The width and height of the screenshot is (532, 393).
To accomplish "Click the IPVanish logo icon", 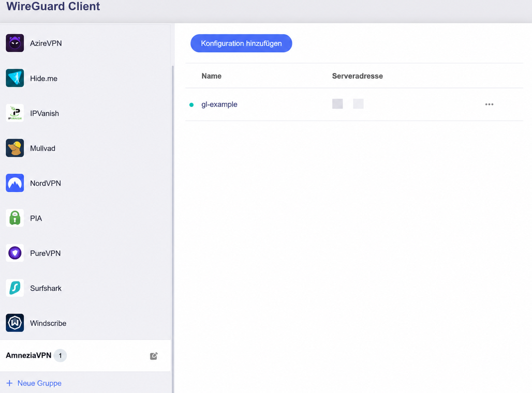I will pos(15,113).
